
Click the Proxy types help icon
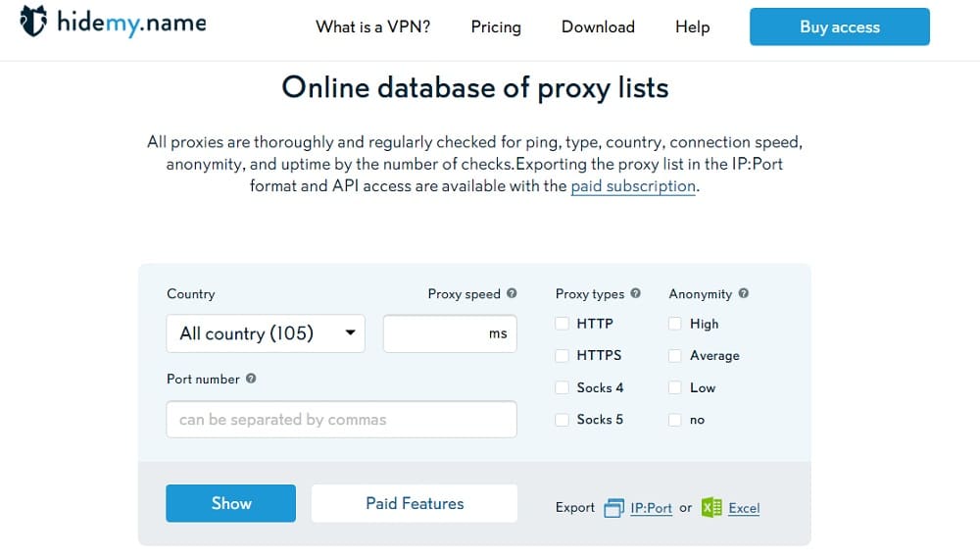point(636,293)
